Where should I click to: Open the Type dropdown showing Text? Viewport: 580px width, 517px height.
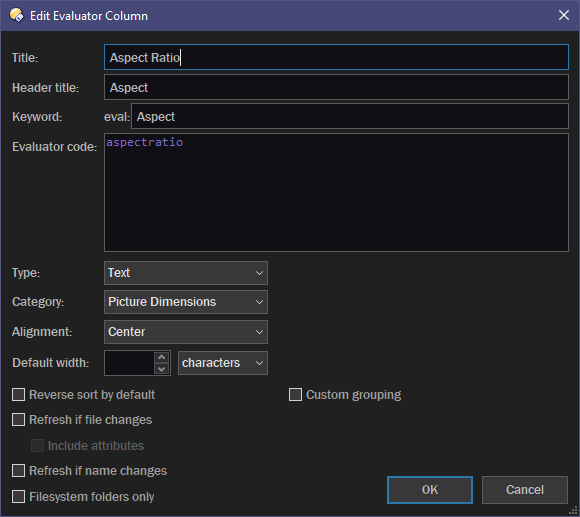pos(186,273)
